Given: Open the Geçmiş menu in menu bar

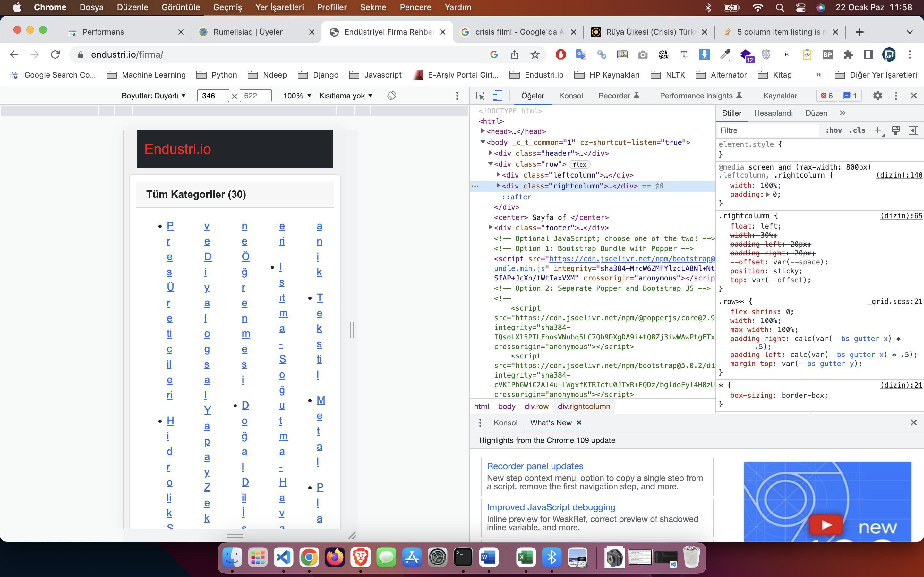Looking at the screenshot, I should (x=227, y=7).
